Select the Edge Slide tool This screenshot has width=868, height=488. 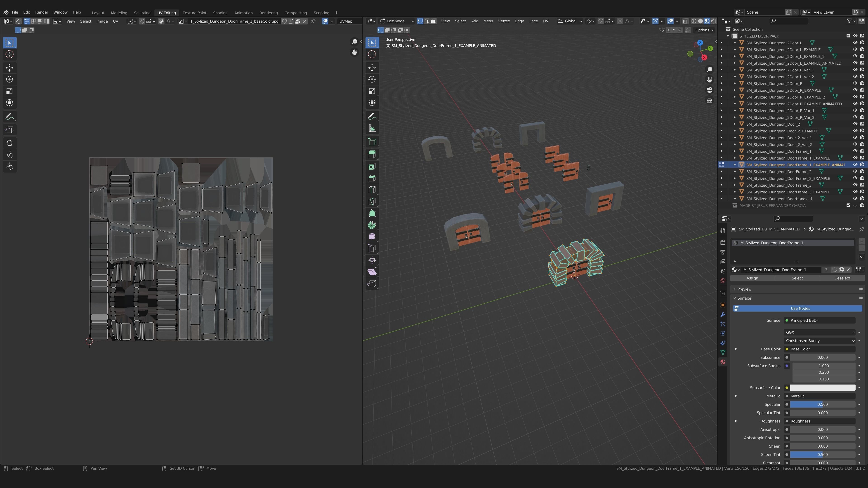(x=372, y=249)
